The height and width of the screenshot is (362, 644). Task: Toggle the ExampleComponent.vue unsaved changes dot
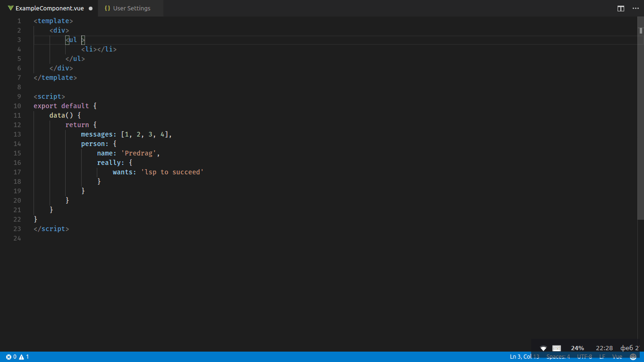point(90,8)
